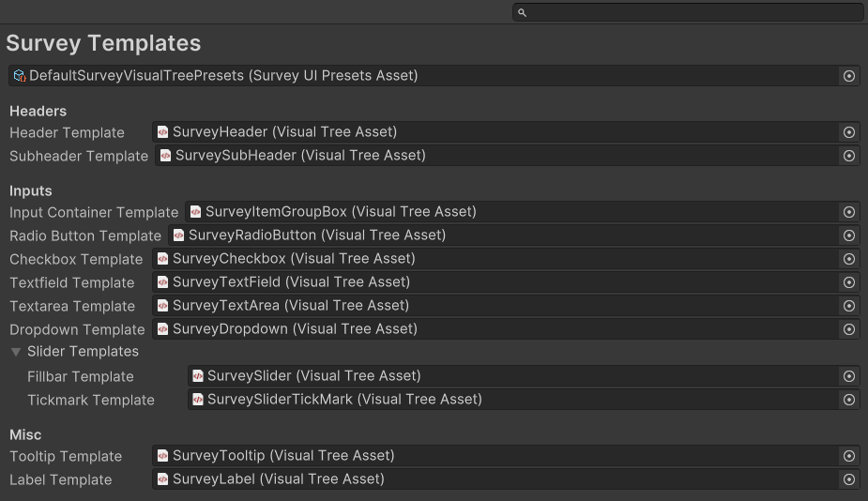This screenshot has width=868, height=501.
Task: Click the SurveyTooltip asset file icon
Action: (162, 456)
